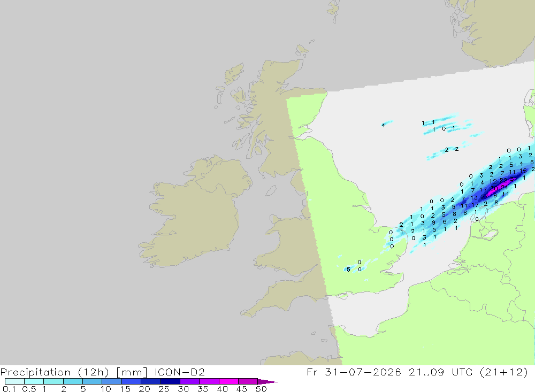Click the '24' precipitation value on the map
The height and width of the screenshot is (392, 535).
pos(505,187)
